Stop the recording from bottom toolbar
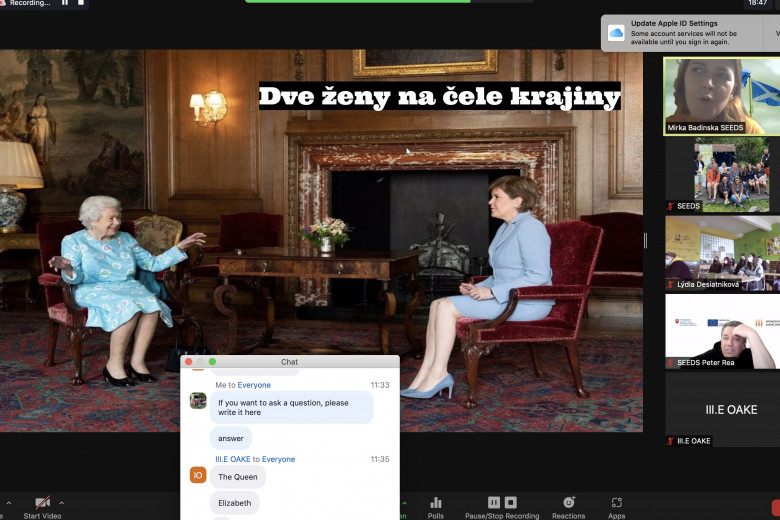Screen dimensions: 780x520 point(511,502)
